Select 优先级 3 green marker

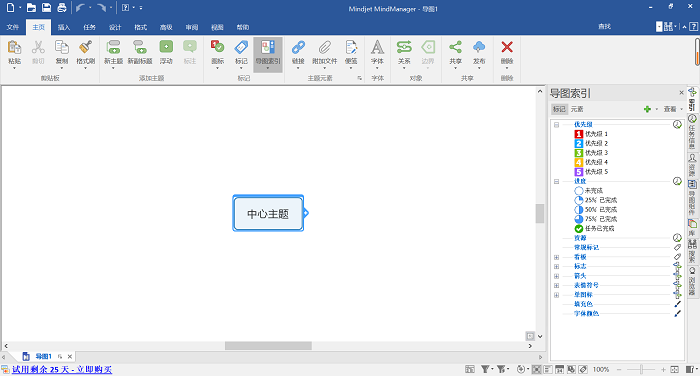click(579, 153)
